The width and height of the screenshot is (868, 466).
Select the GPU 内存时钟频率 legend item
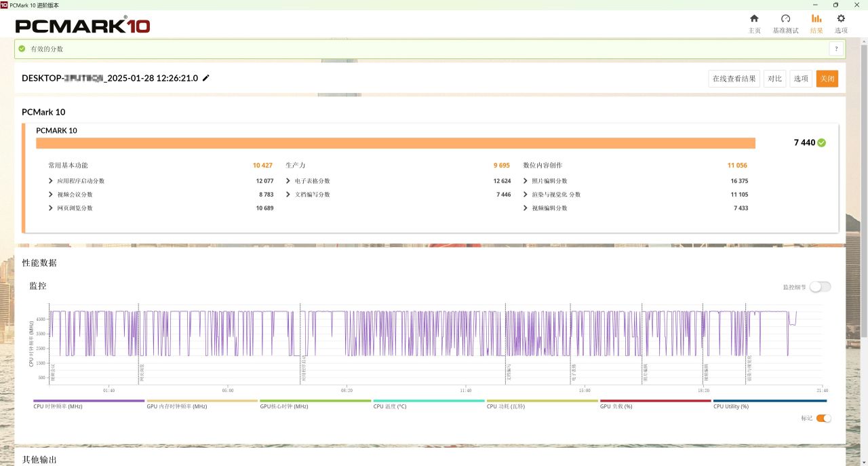coord(202,404)
